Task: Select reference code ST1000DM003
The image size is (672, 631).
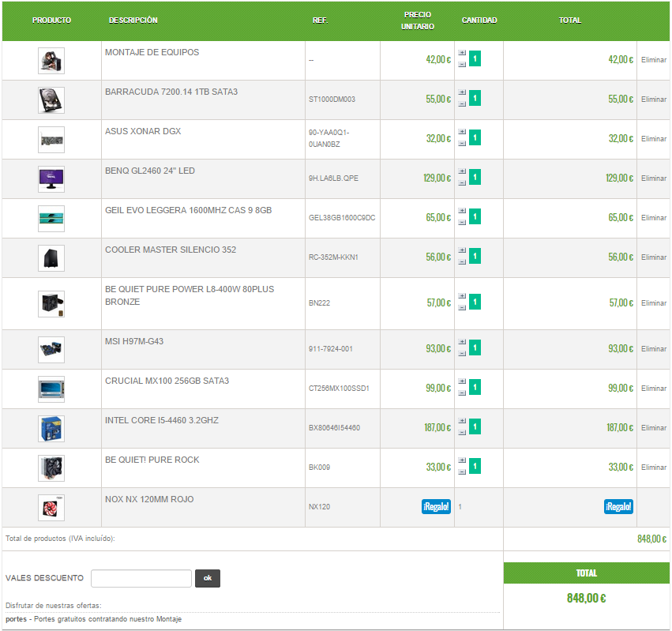Action: click(x=332, y=100)
